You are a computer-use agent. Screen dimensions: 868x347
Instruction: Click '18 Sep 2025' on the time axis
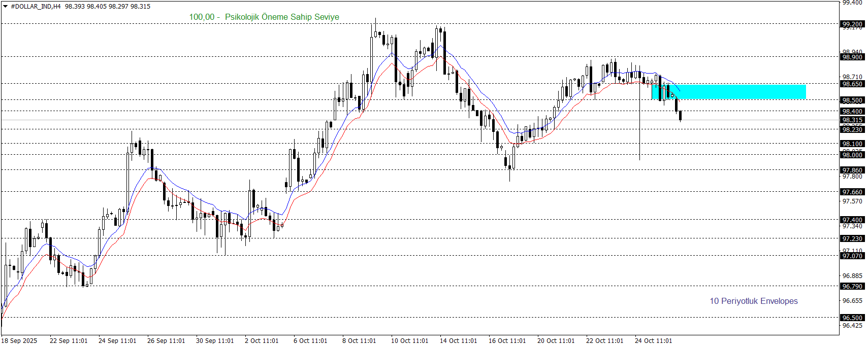tap(19, 340)
